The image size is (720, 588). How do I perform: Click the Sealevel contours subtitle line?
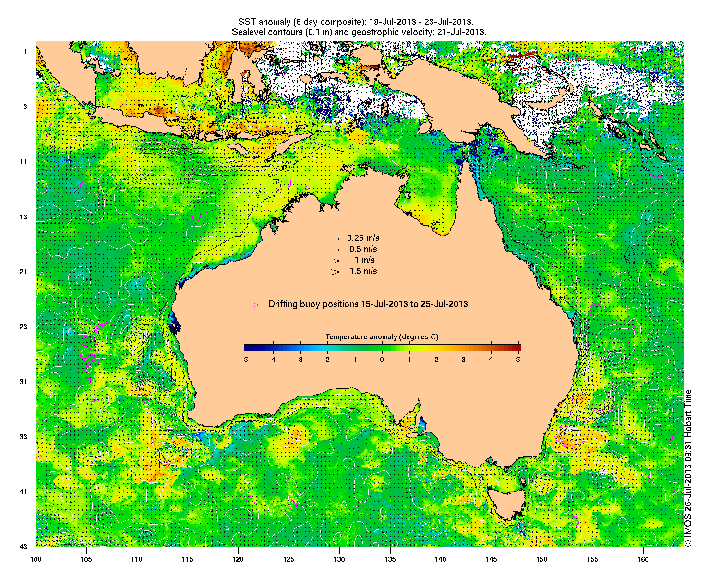[x=359, y=32]
